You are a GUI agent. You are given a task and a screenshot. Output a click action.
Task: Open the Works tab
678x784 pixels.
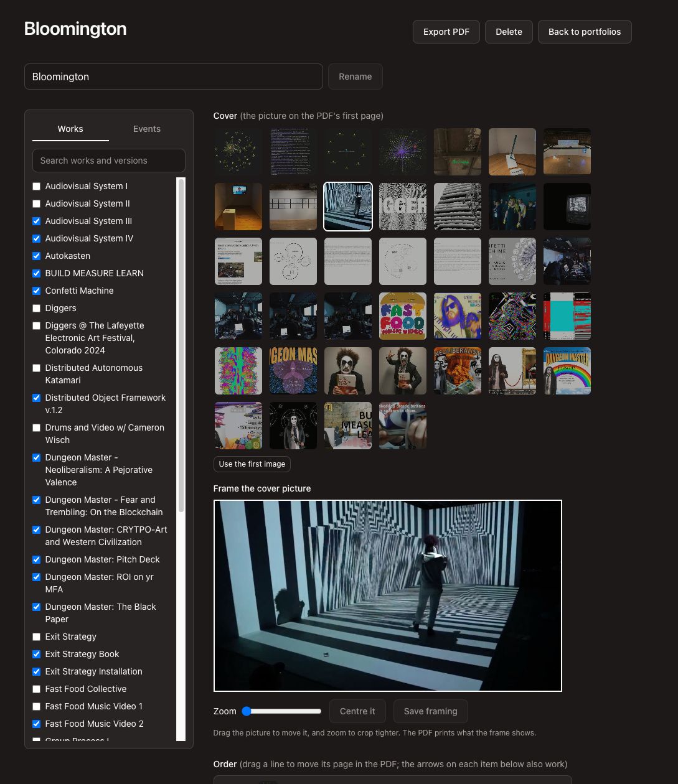coord(70,129)
